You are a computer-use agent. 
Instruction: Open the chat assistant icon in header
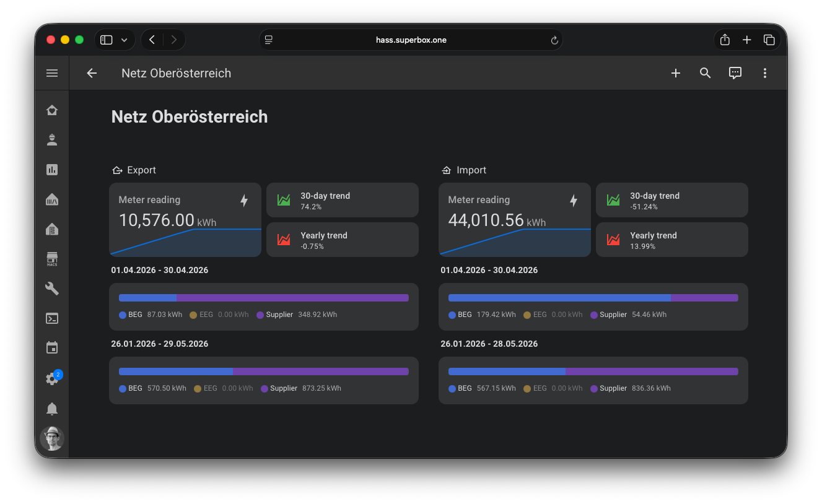click(x=735, y=73)
